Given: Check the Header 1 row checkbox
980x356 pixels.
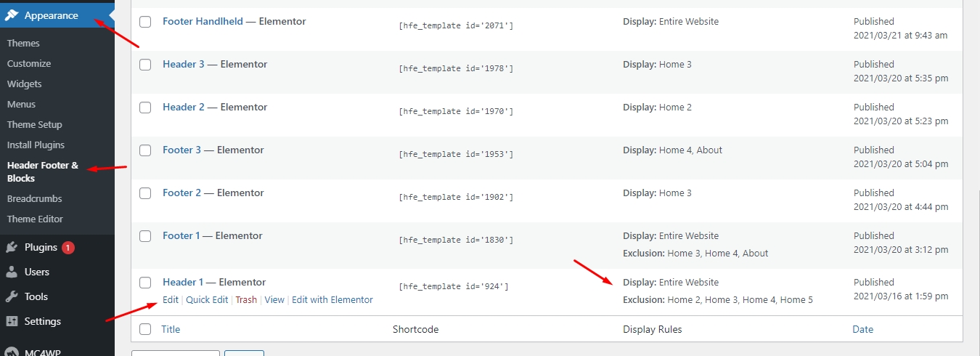Looking at the screenshot, I should click(x=145, y=283).
